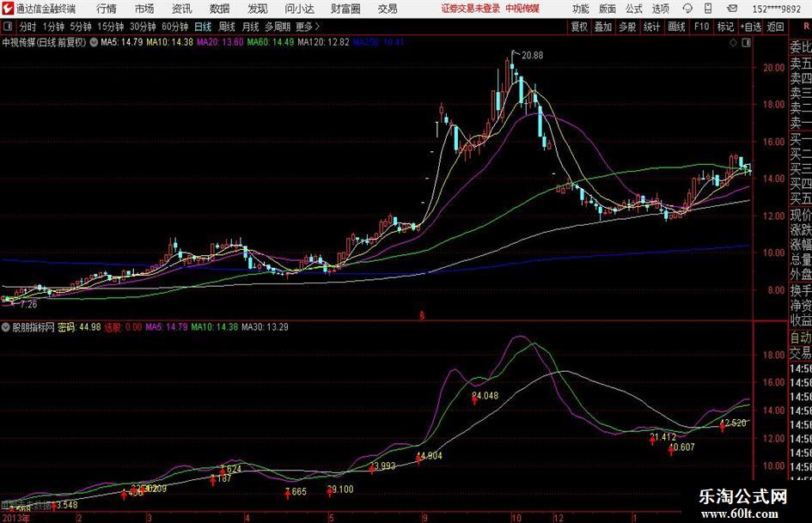The image size is (812, 523).
Task: Click the 叠加 overlay button
Action: [603, 27]
